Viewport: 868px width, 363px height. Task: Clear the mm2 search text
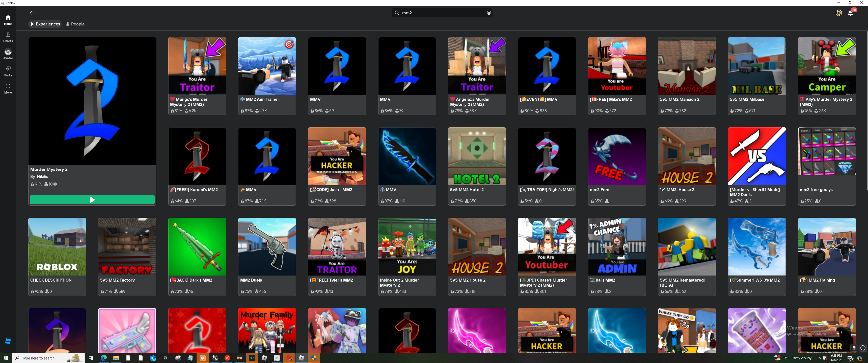point(489,13)
